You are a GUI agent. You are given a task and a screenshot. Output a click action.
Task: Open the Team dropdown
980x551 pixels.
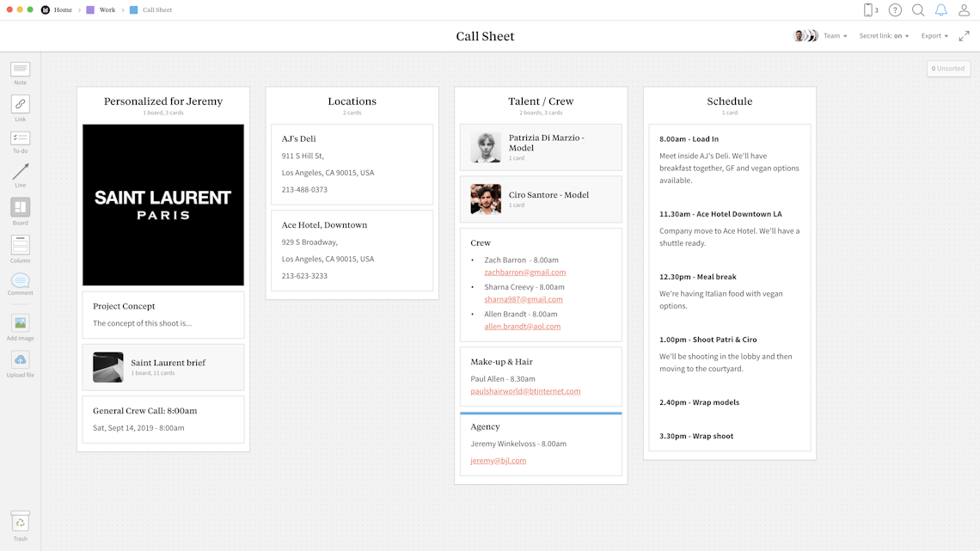[x=835, y=36]
